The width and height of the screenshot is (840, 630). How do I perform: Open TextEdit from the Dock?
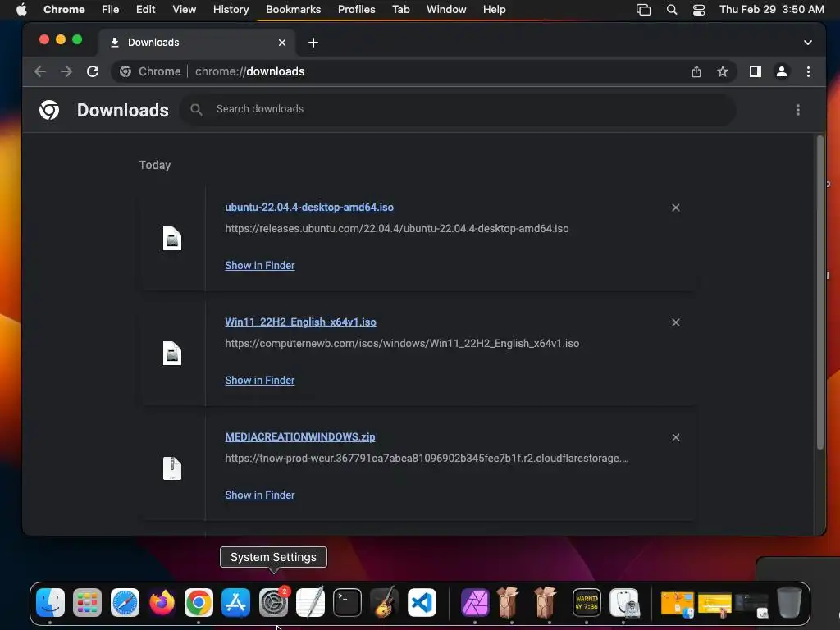310,603
